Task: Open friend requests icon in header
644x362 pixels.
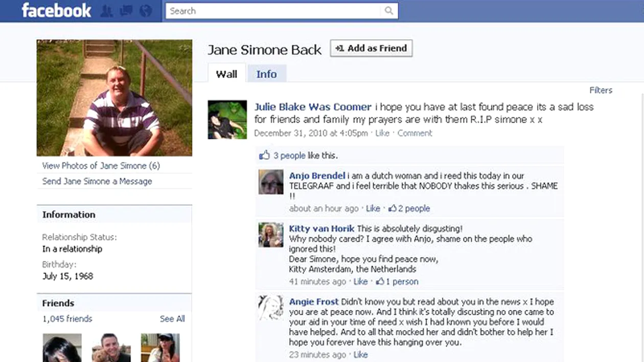Action: pos(106,11)
